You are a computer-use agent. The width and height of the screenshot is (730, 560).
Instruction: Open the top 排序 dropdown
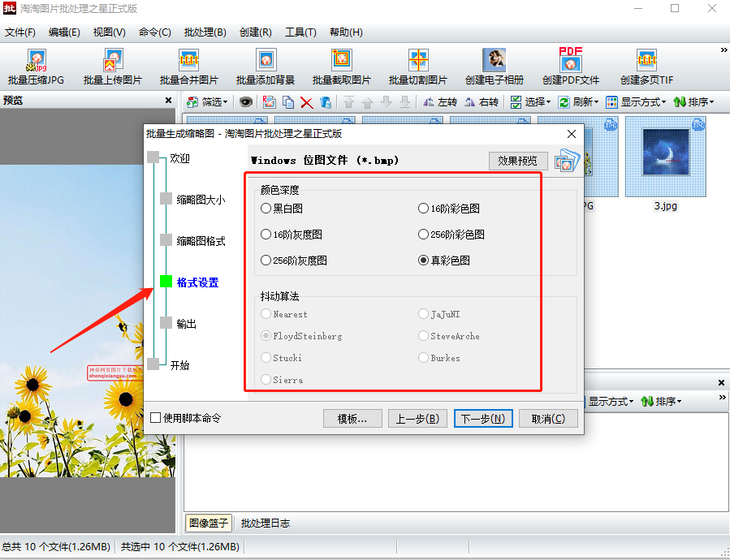[x=693, y=102]
